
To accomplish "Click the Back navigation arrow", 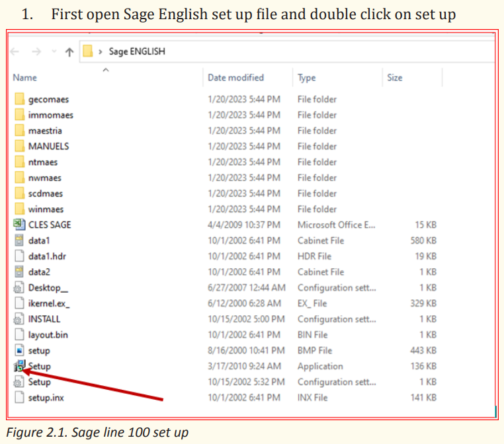I will [15, 52].
